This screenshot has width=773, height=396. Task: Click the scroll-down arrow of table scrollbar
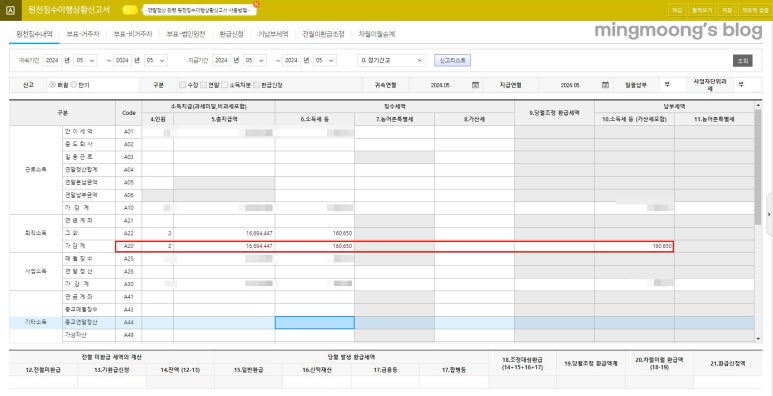[x=758, y=338]
